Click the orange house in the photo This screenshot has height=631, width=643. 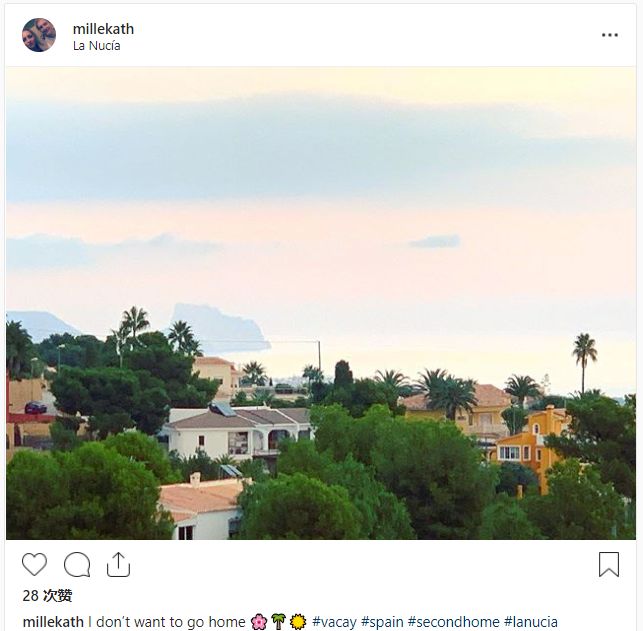coord(531,447)
